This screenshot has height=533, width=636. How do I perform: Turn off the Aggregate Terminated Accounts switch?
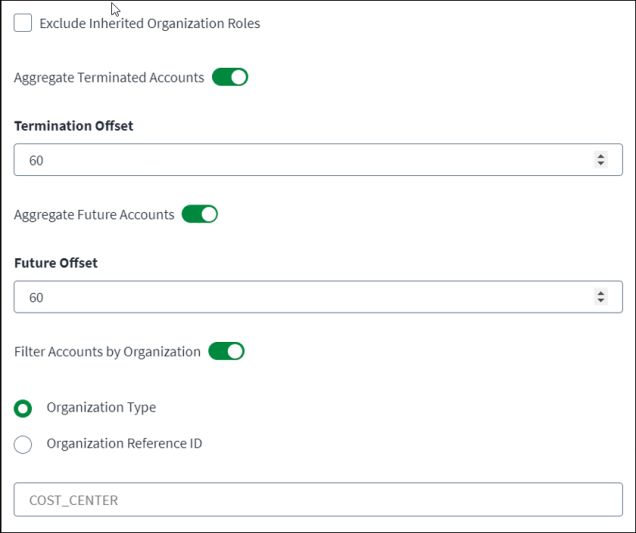pyautogui.click(x=230, y=77)
